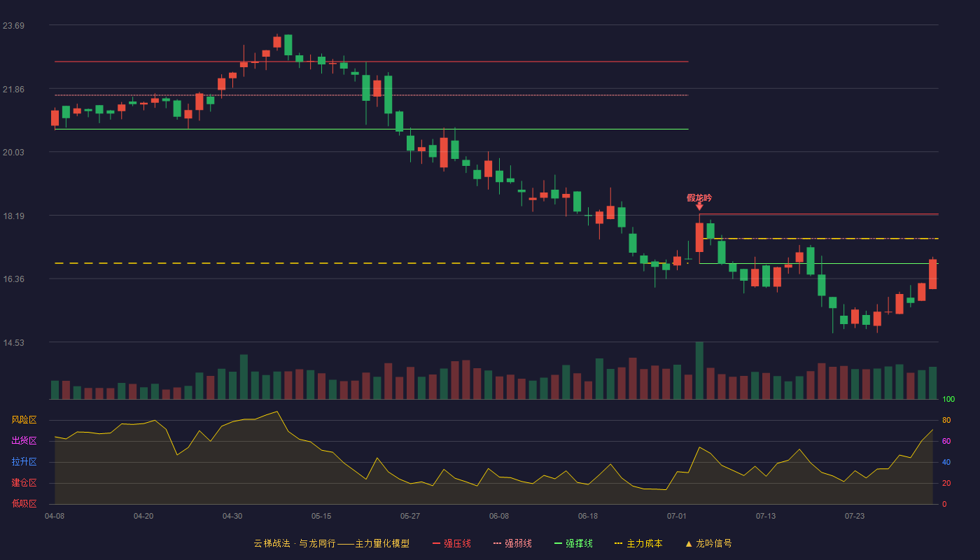Click the 05-27 date label
This screenshot has width=980, height=560.
click(x=410, y=516)
